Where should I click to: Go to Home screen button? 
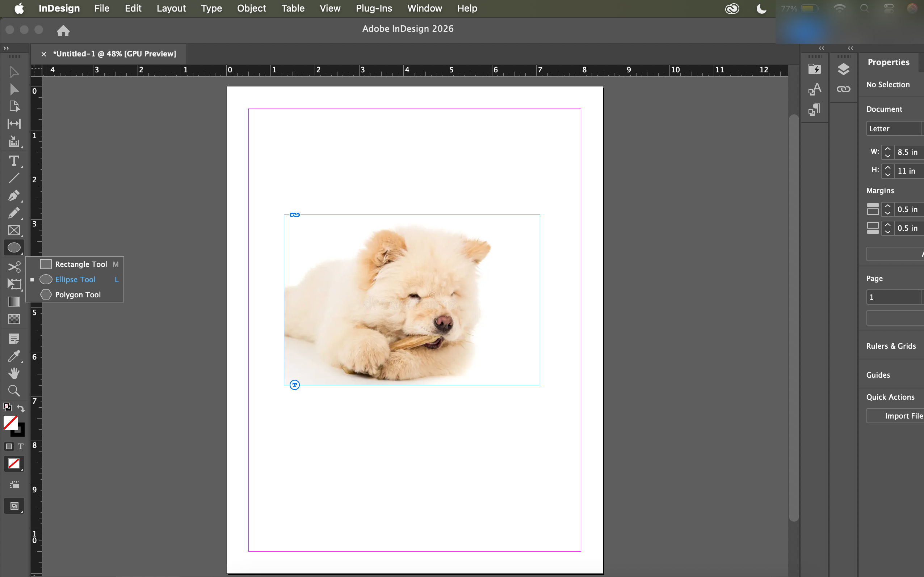pyautogui.click(x=63, y=30)
